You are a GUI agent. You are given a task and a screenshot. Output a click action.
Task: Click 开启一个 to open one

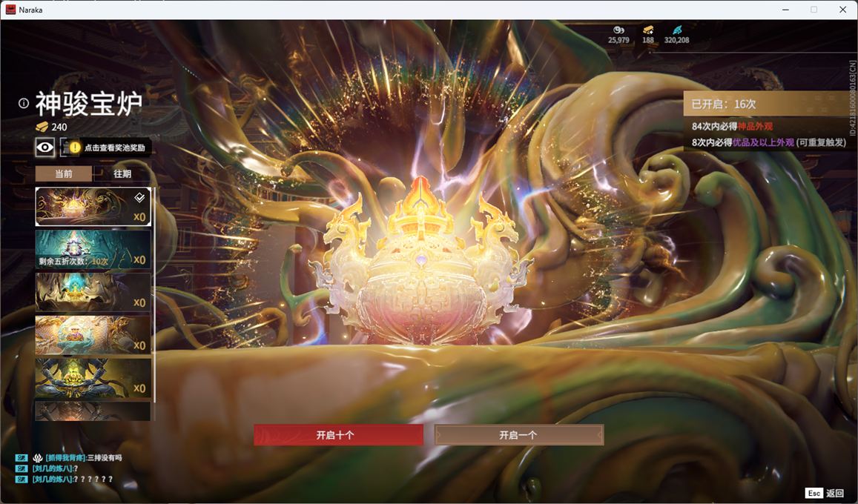pos(519,435)
